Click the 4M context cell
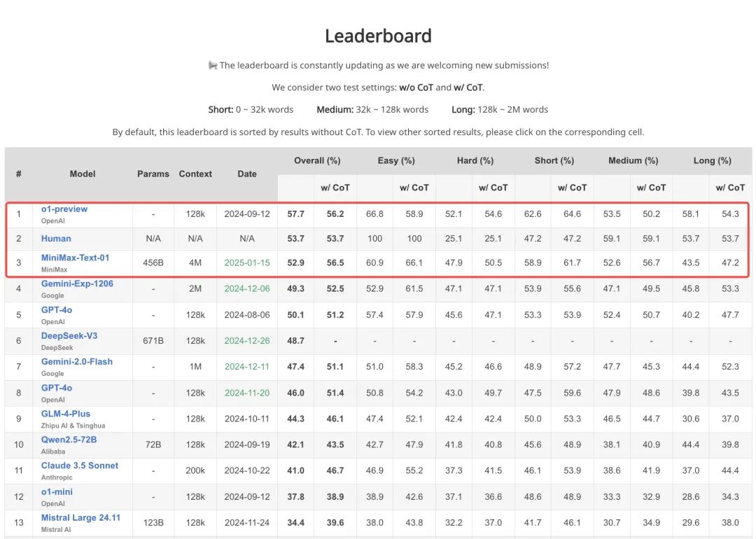 tap(195, 262)
